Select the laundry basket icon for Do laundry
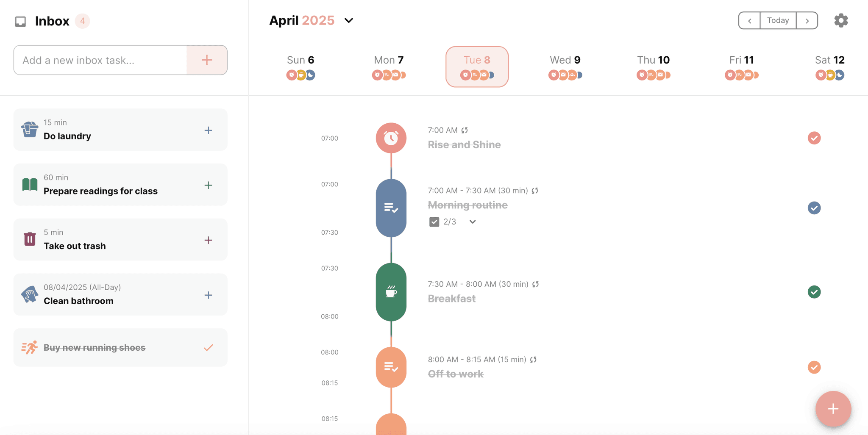868x435 pixels. (x=30, y=130)
